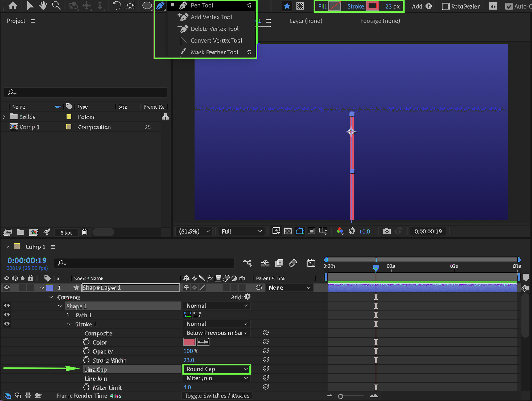The width and height of the screenshot is (532, 401).
Task: Open the Line Join dropdown
Action: tap(217, 378)
